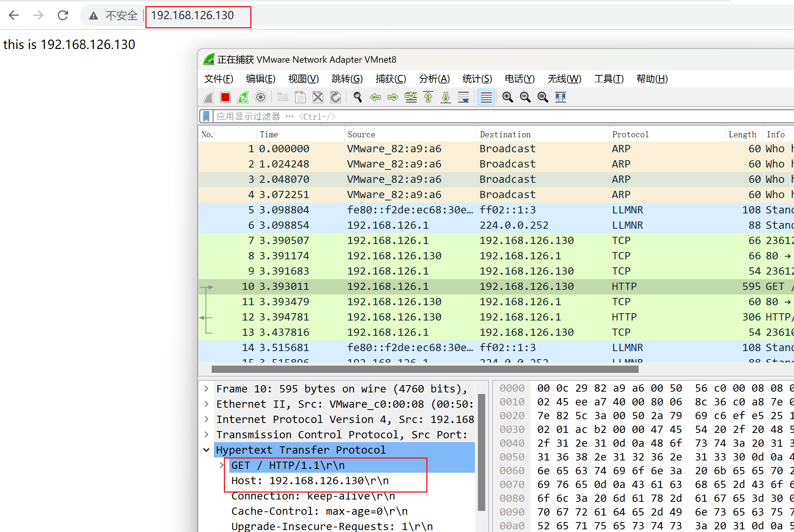Collapse Hypertext Transfer Protocol section
The height and width of the screenshot is (532, 794).
(x=207, y=450)
